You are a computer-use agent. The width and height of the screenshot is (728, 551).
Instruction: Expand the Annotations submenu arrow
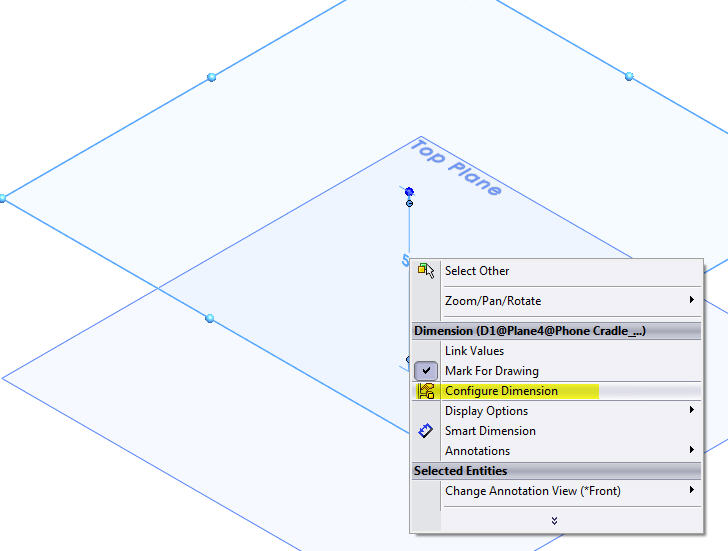[691, 449]
